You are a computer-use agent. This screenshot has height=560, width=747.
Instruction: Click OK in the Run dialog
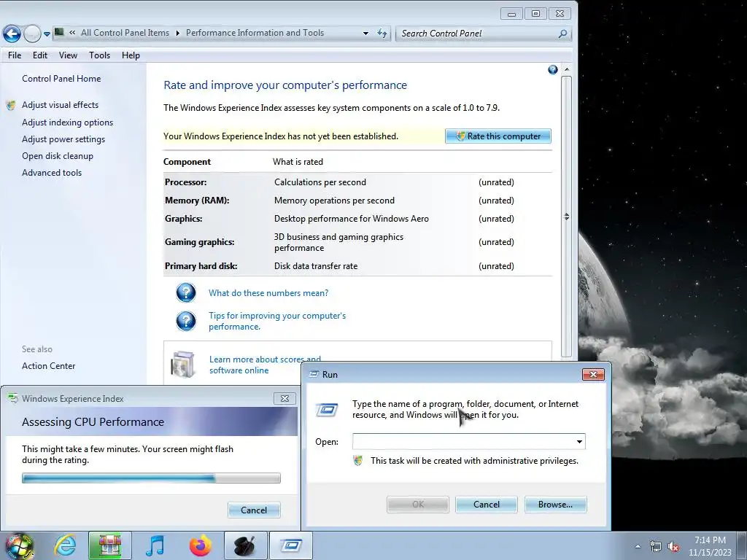[418, 505]
